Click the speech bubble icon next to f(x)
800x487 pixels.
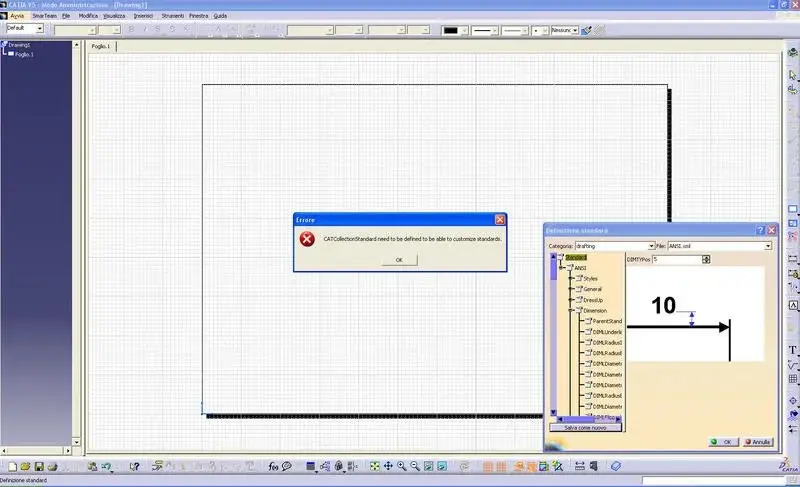(287, 466)
